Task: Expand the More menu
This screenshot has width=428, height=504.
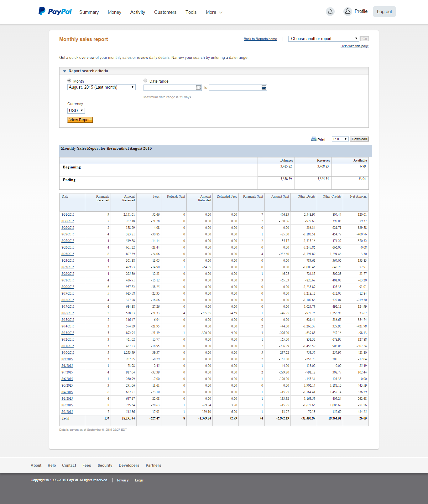Action: 214,12
